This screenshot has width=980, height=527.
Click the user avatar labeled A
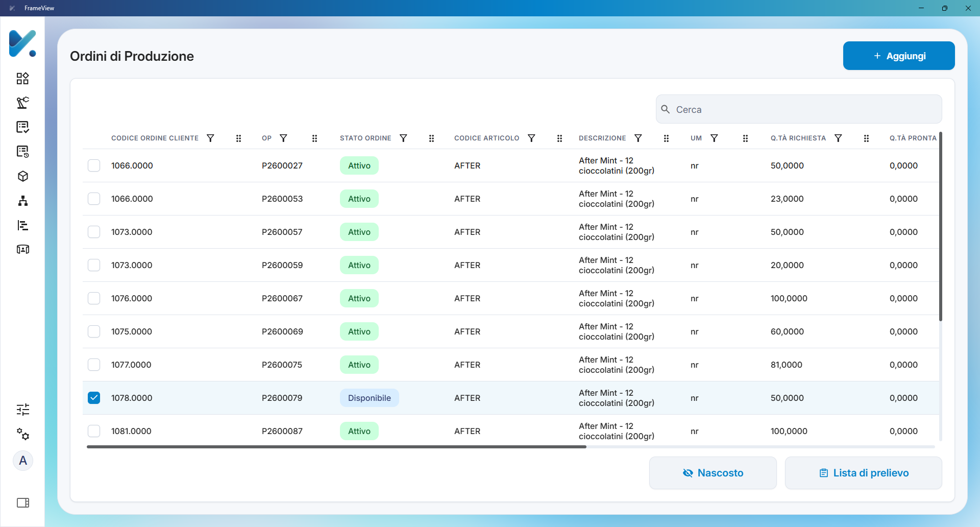23,461
